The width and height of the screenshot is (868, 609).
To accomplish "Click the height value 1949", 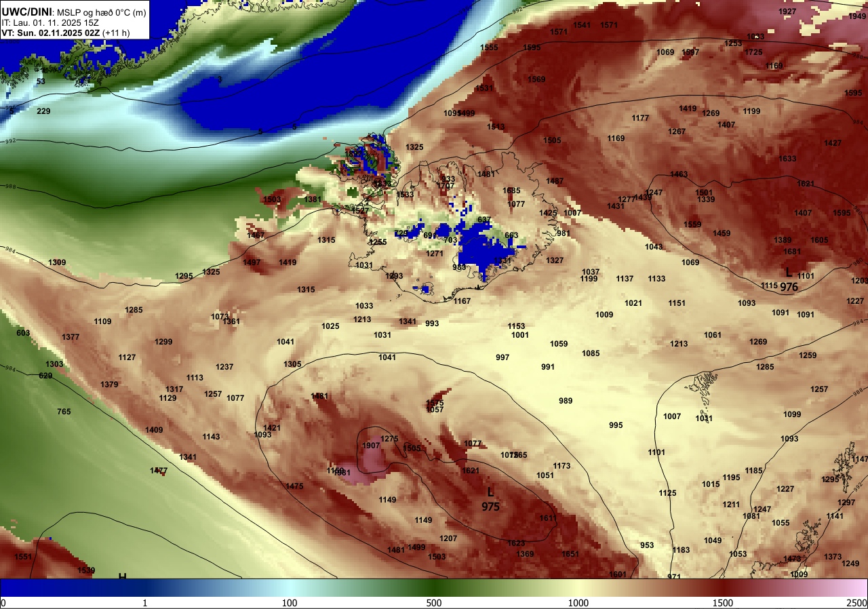I will tap(857, 16).
